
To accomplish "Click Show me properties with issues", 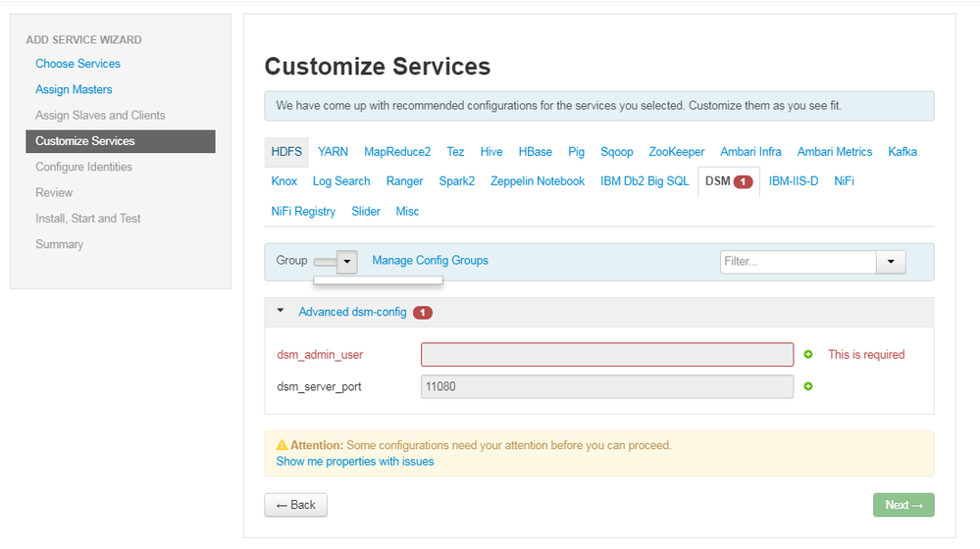I will coord(355,461).
